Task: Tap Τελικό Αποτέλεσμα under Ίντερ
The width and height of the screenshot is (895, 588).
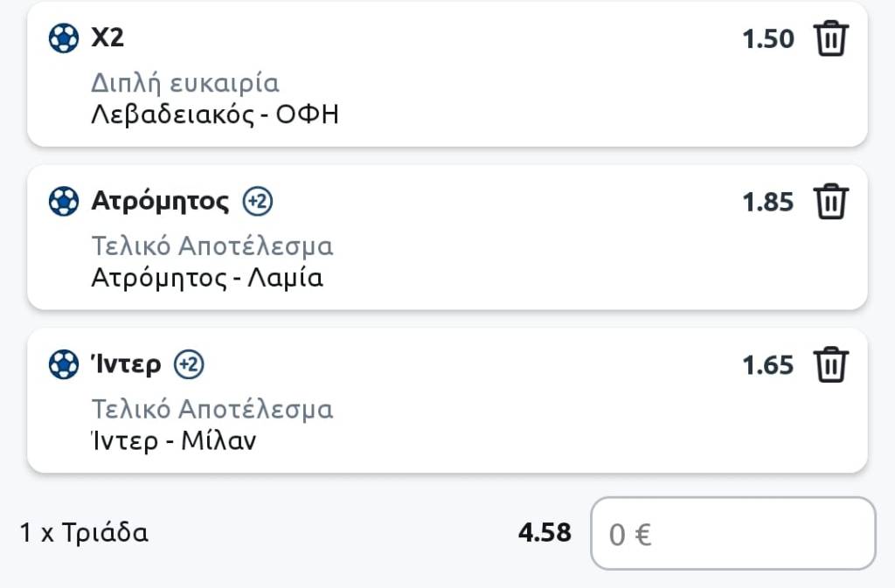Action: (212, 409)
